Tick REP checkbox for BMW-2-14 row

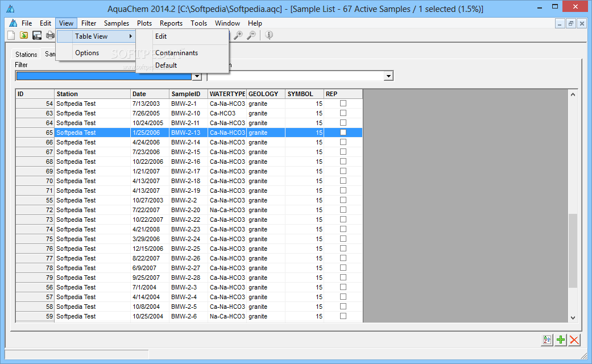coord(343,142)
